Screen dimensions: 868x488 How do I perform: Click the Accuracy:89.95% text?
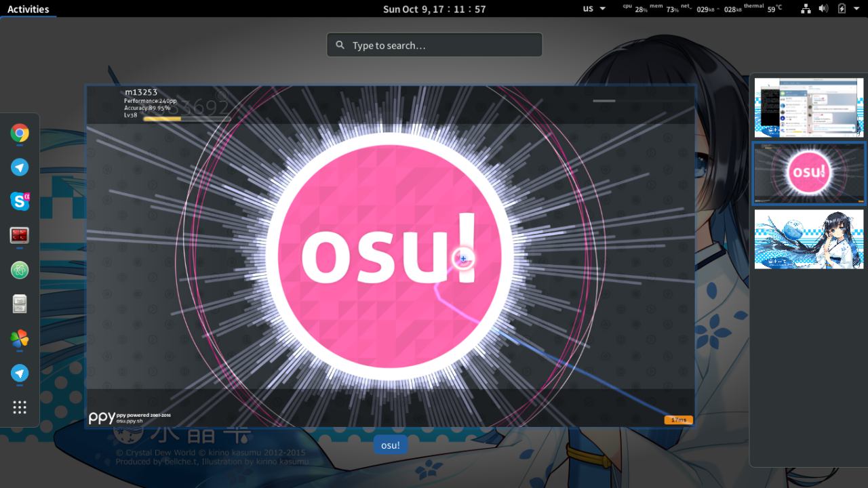pos(147,108)
